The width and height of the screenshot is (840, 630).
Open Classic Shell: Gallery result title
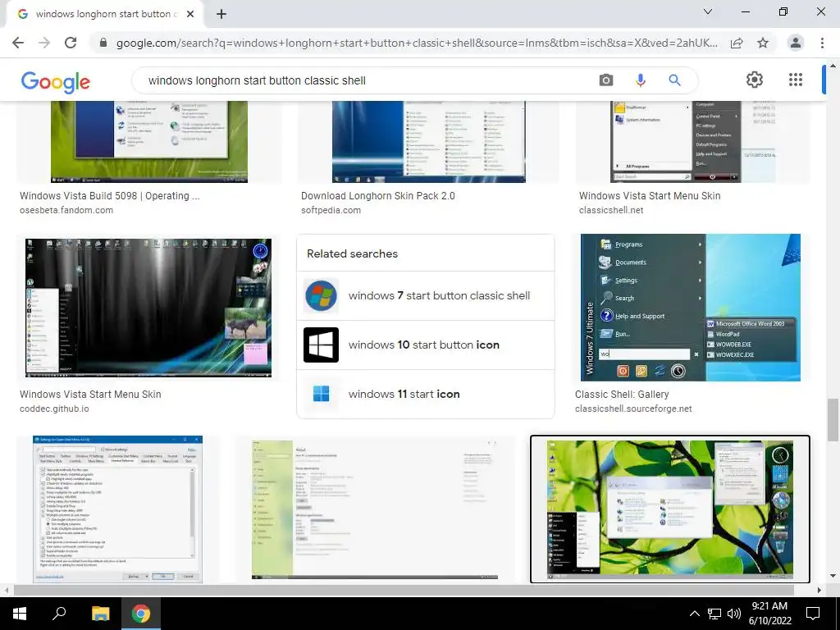(622, 394)
